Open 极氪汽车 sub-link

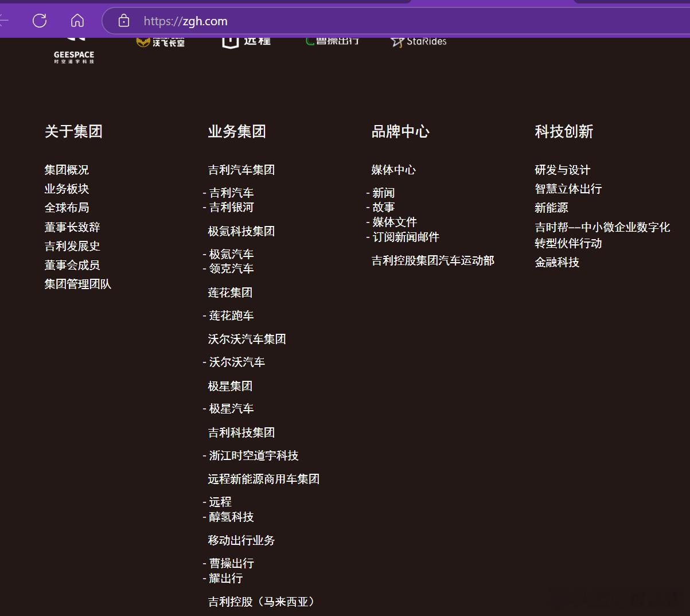(231, 254)
